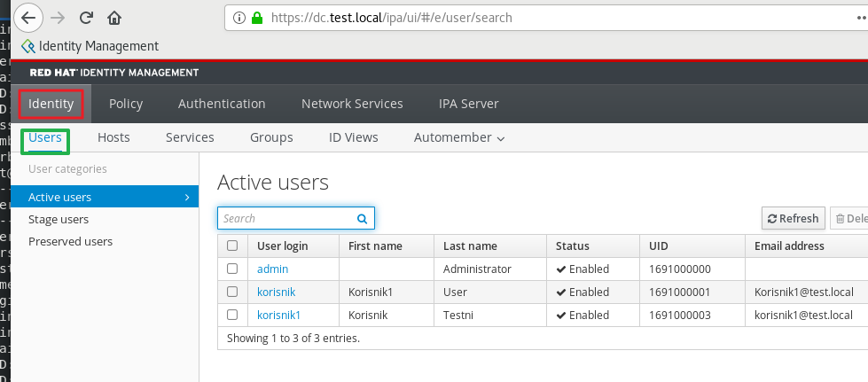Open the admin user link
The image size is (868, 382).
(x=272, y=269)
